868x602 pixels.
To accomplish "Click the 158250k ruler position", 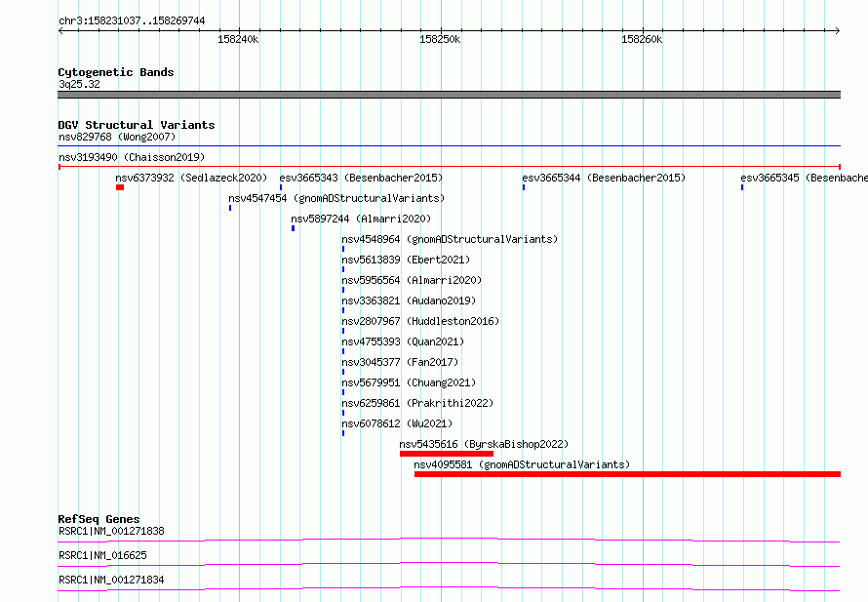I will [440, 39].
